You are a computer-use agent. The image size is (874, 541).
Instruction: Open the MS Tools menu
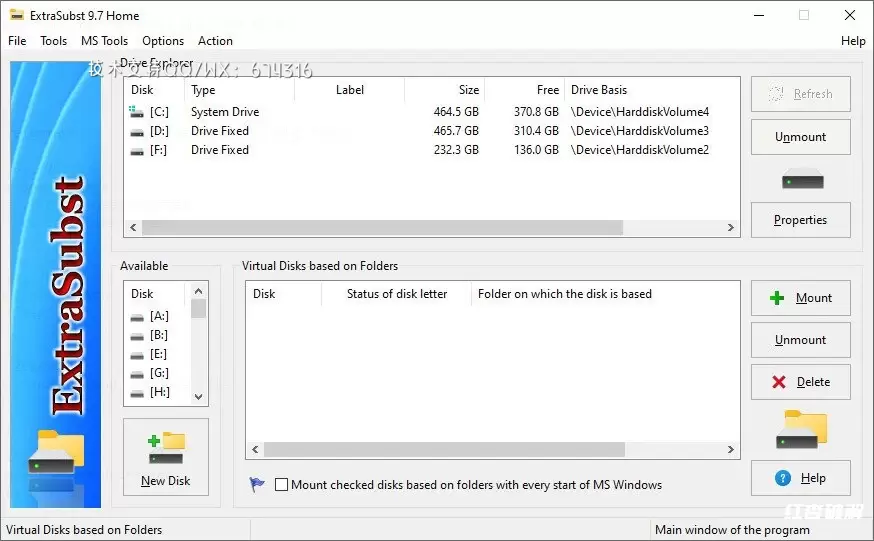104,41
